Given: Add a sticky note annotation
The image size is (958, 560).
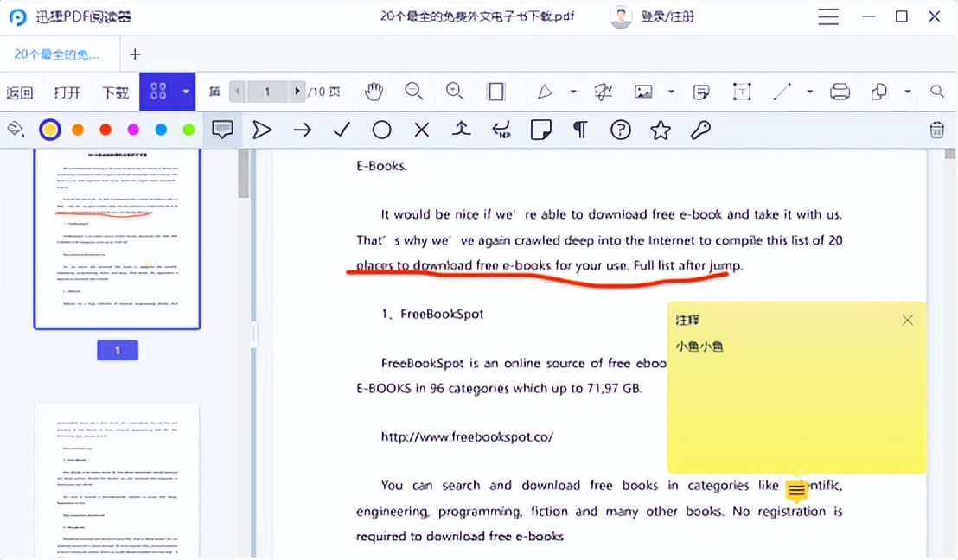Looking at the screenshot, I should [540, 129].
